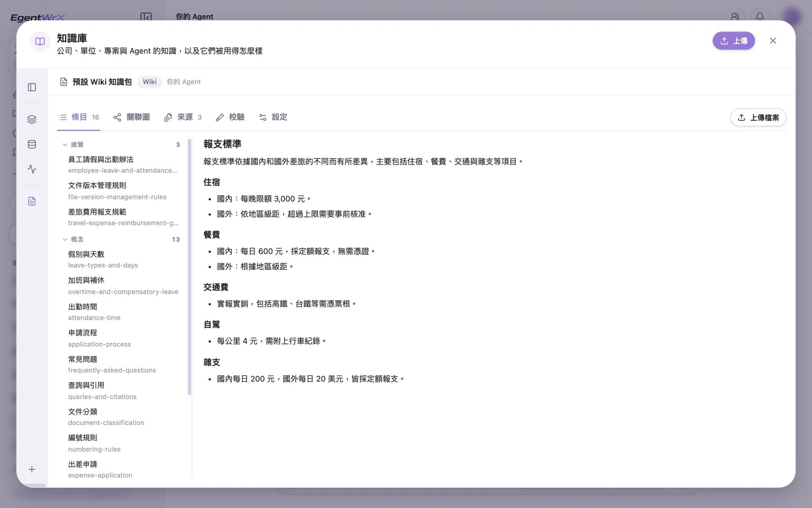The width and height of the screenshot is (812, 508).
Task: Open the 設定 tab
Action: pos(273,117)
